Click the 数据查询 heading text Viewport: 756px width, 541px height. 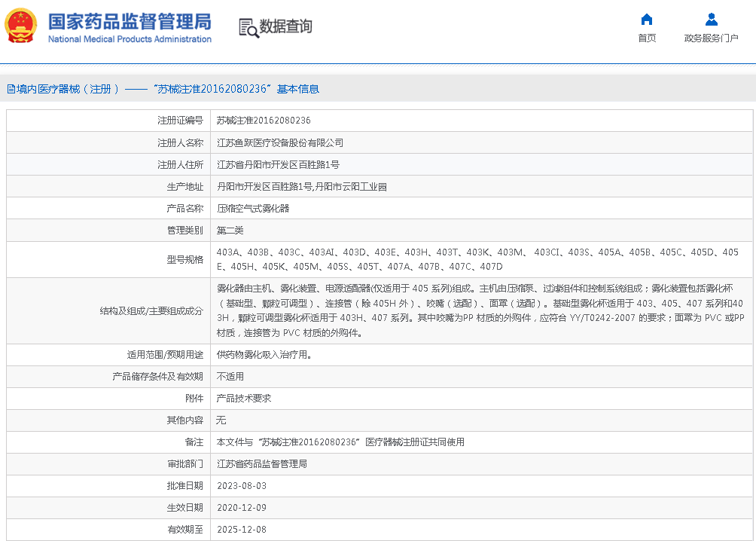click(285, 27)
